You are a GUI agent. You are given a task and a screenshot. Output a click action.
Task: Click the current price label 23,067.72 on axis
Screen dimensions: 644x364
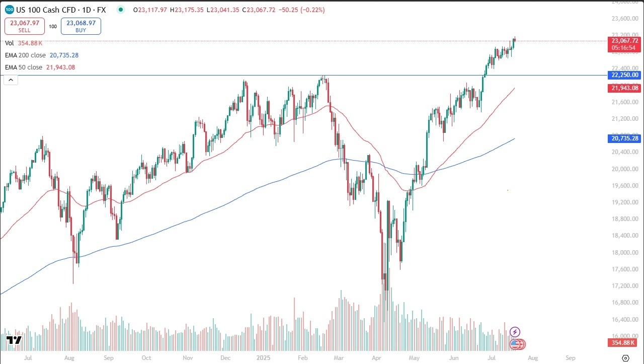tap(625, 41)
